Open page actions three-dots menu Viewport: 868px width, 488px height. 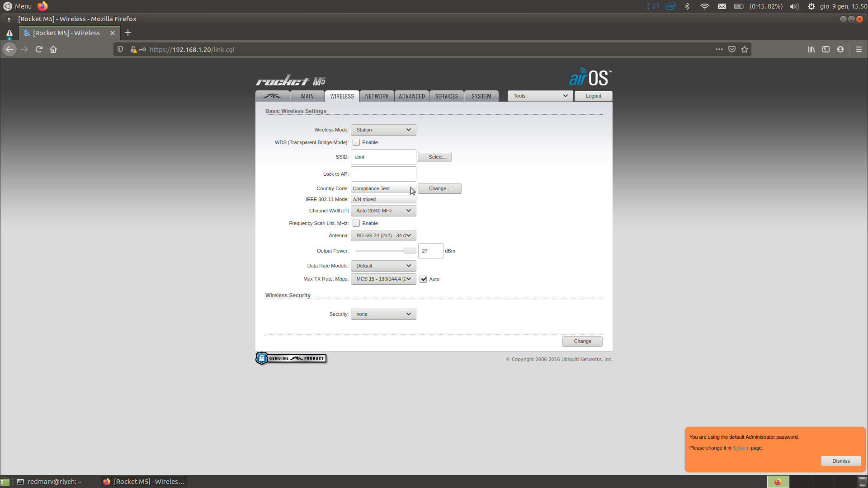pyautogui.click(x=719, y=49)
